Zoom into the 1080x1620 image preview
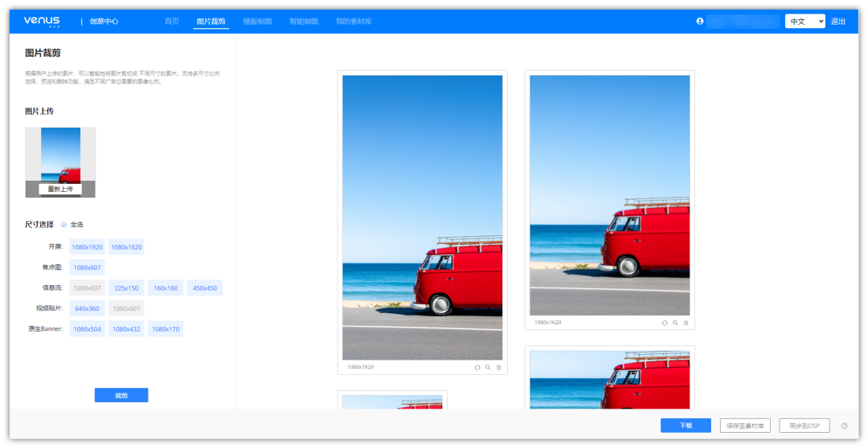Screen dimensions: 868x448 click(x=675, y=323)
